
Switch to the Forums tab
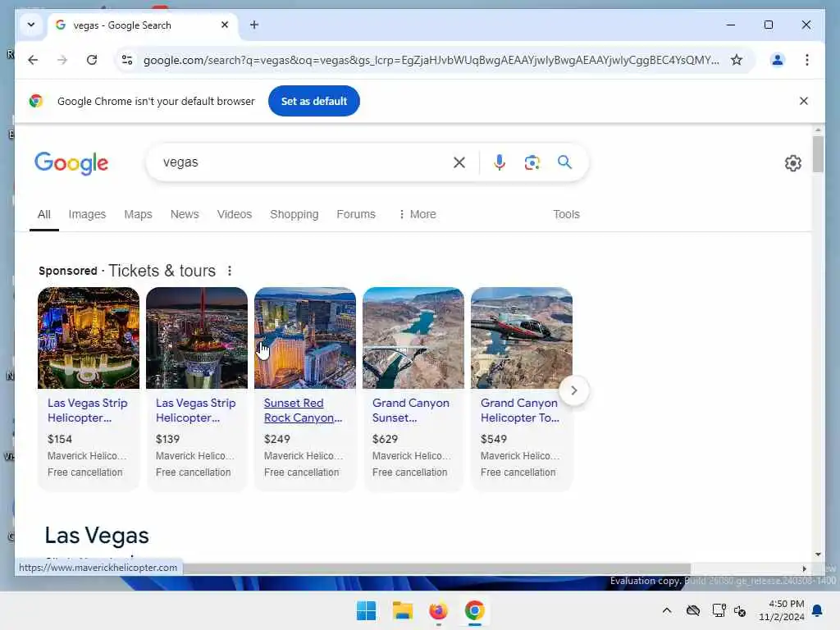coord(356,214)
